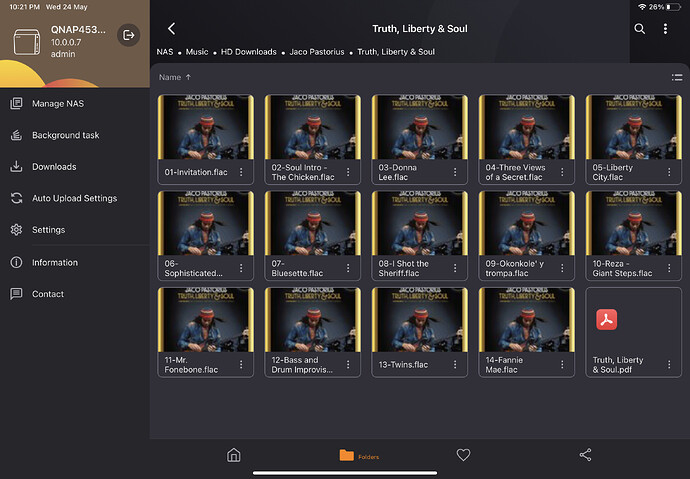Open more options for 12-Bass and Drum Improvis
The image size is (690, 479).
point(348,364)
